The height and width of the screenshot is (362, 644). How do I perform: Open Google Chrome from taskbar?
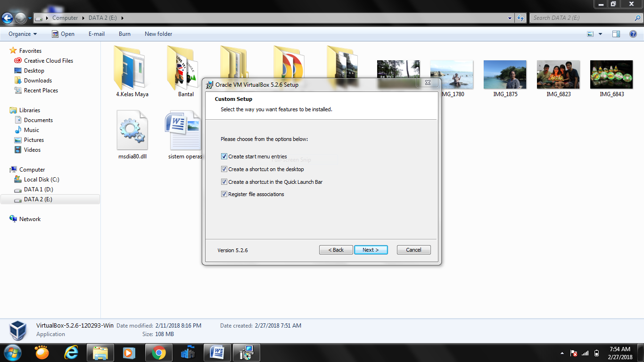coord(159,353)
